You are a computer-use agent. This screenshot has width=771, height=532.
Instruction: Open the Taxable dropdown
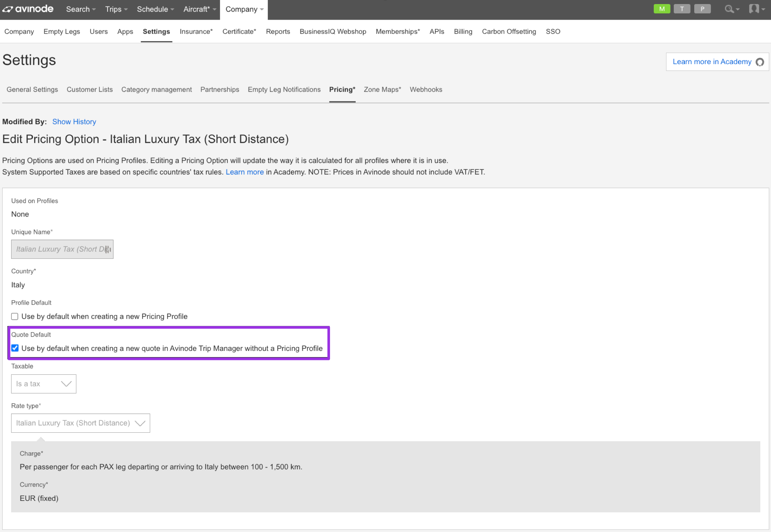tap(44, 384)
